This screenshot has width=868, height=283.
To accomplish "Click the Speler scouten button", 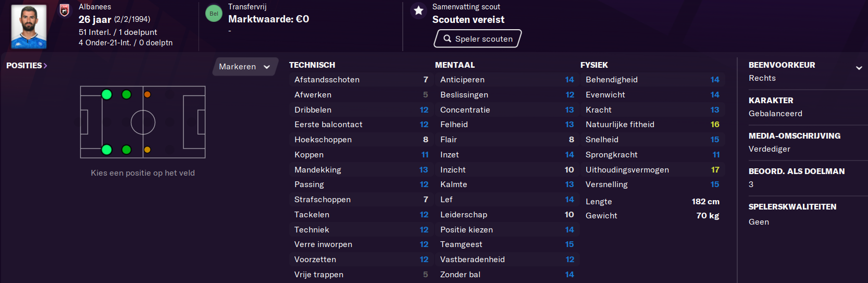I will click(x=478, y=39).
